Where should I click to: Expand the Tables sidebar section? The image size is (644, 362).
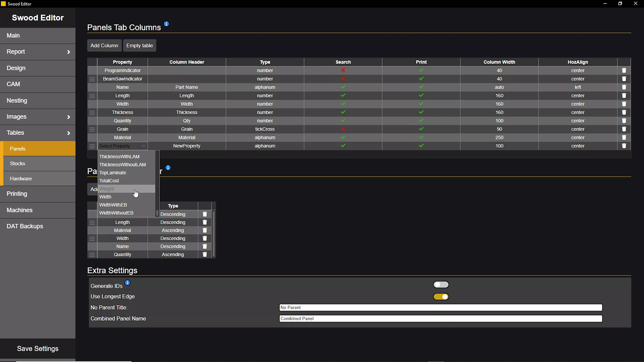pyautogui.click(x=38, y=132)
